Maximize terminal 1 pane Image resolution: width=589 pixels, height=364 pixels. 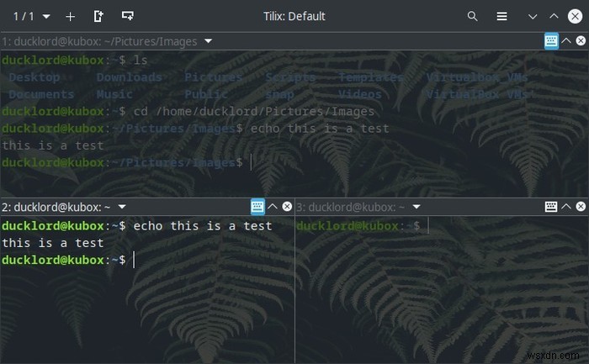coord(566,40)
